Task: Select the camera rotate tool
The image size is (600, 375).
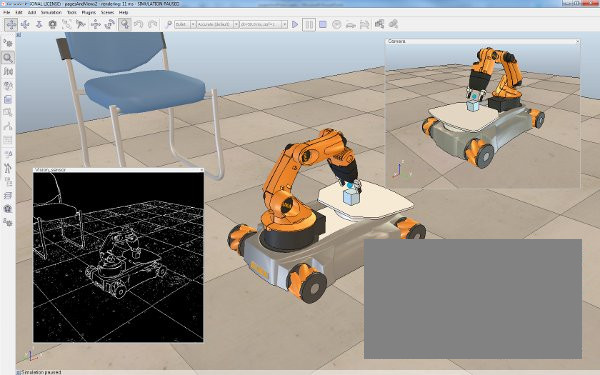Action: [x=25, y=24]
